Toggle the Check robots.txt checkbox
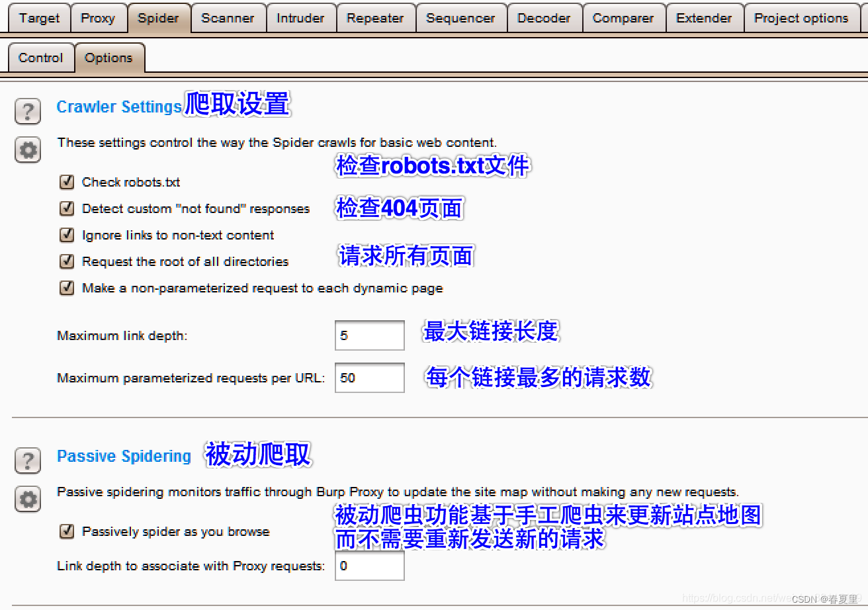The height and width of the screenshot is (610, 868). click(66, 181)
